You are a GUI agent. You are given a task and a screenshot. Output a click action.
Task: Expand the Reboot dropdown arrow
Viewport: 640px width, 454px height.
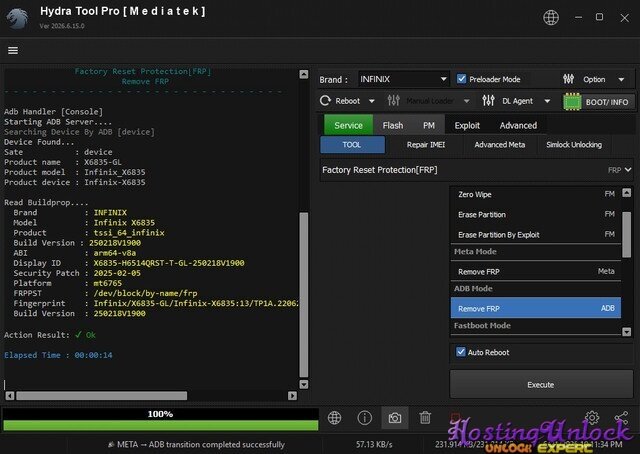pyautogui.click(x=371, y=101)
